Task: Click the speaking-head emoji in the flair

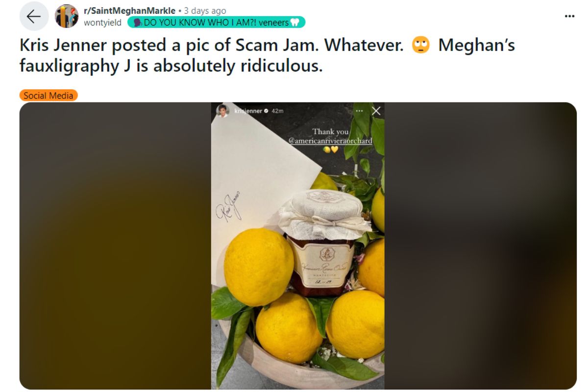Action: [x=137, y=22]
